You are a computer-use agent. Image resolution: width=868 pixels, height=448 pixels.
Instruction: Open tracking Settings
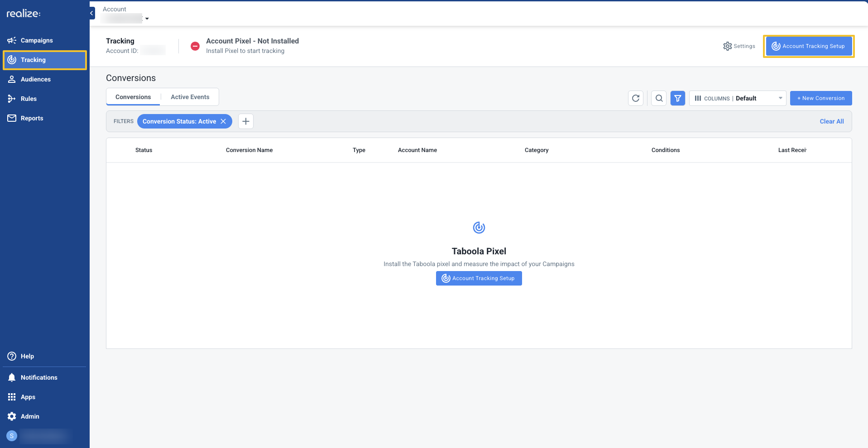click(739, 46)
